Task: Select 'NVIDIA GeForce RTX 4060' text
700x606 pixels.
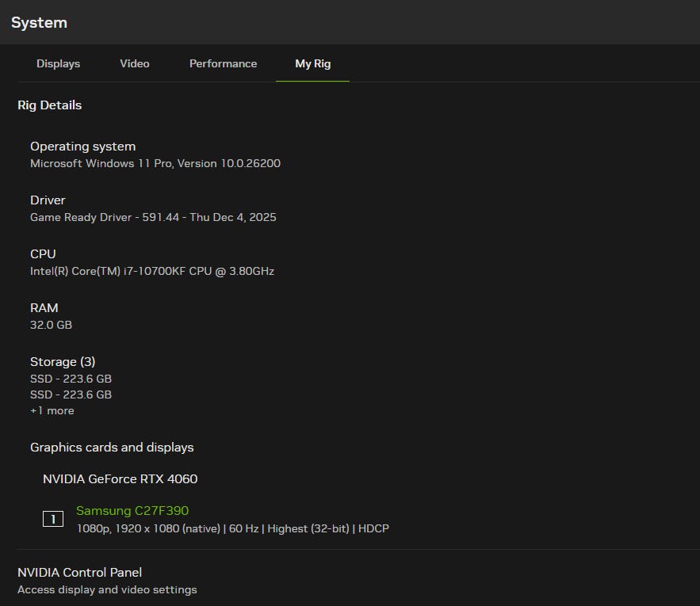Action: point(120,478)
